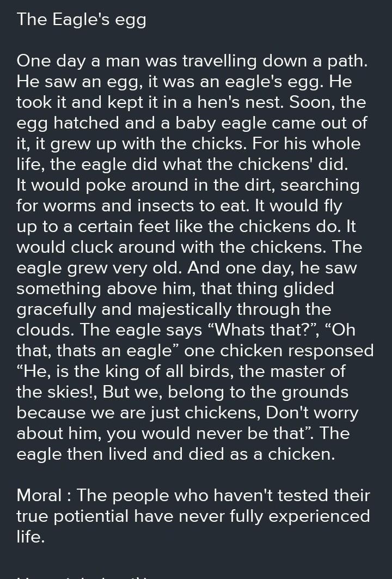Click the phrase "poke around in the dirt"
Screen dimensions: 392x579
coord(180,185)
